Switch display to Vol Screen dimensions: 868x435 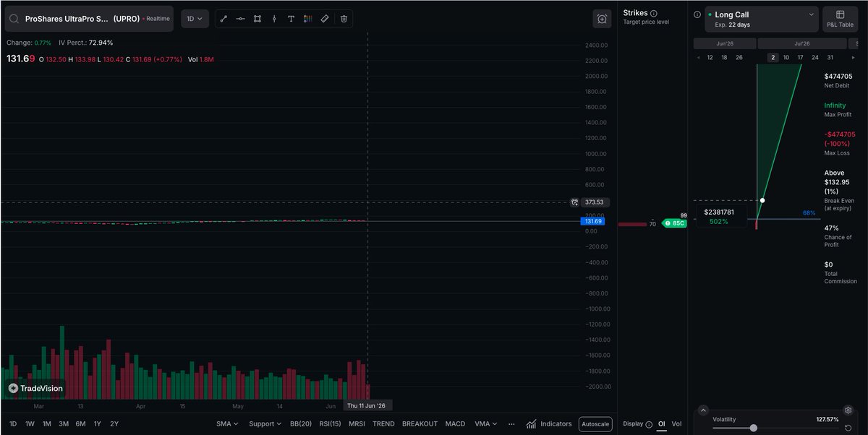click(677, 424)
